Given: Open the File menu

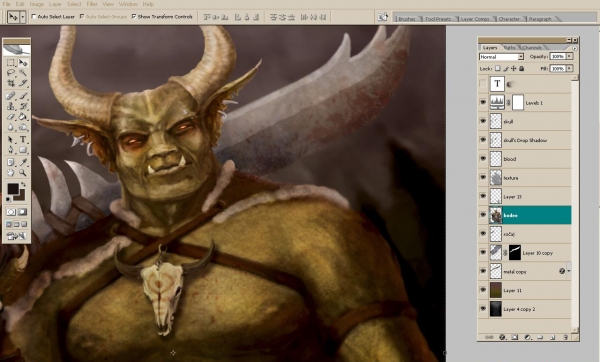Looking at the screenshot, I should [x=7, y=4].
